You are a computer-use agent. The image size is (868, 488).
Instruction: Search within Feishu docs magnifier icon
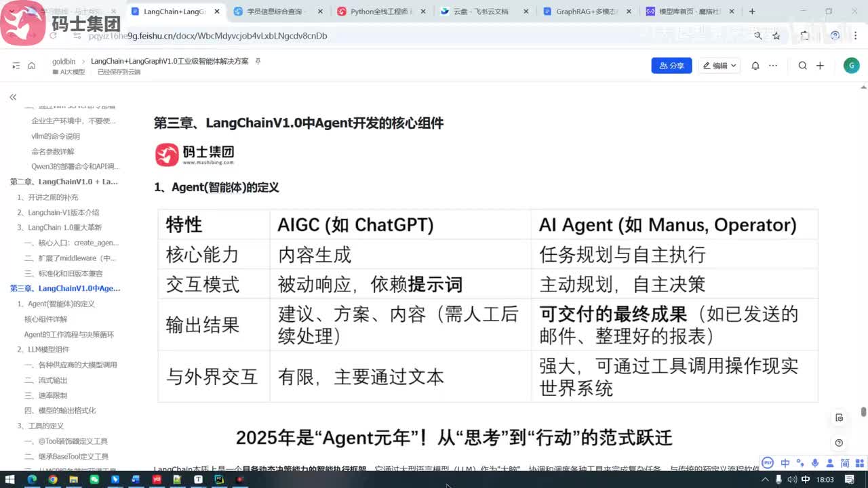pos(803,66)
